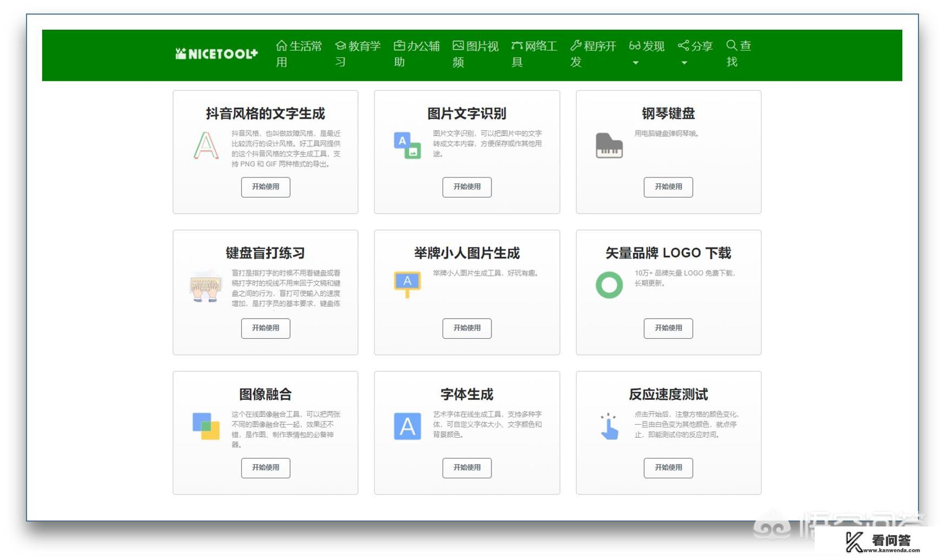Click the briefcase icon for 办公辅助
This screenshot has height=560, width=945.
399,45
